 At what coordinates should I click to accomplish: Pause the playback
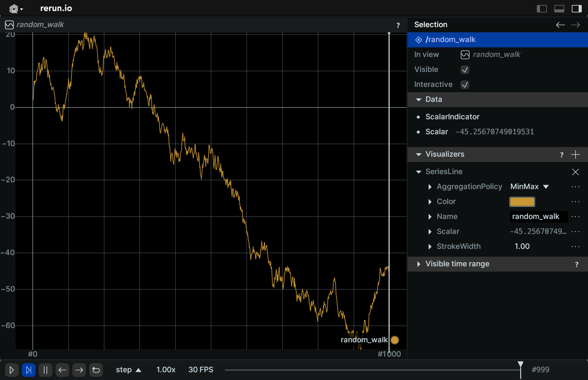45,370
